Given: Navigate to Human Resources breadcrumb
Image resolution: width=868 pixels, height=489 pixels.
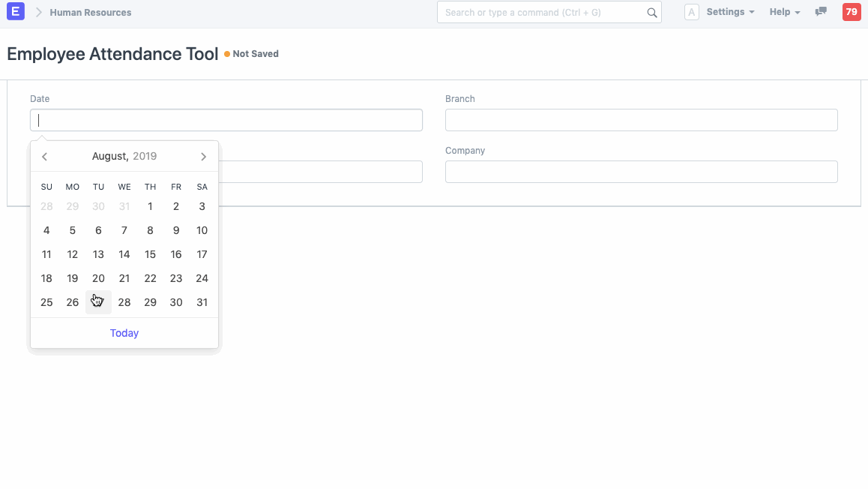Looking at the screenshot, I should click(x=91, y=12).
